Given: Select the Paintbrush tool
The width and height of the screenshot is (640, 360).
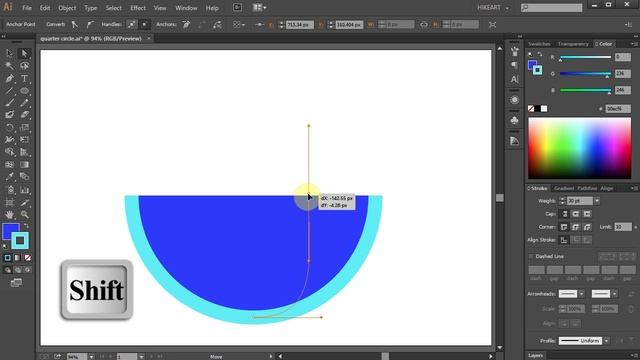Looking at the screenshot, I should pos(9,103).
